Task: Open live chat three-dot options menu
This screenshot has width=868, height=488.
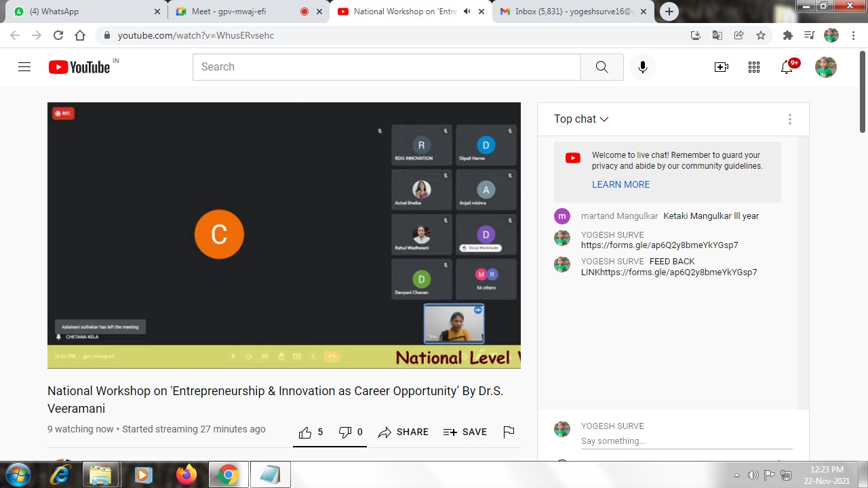Action: click(789, 119)
